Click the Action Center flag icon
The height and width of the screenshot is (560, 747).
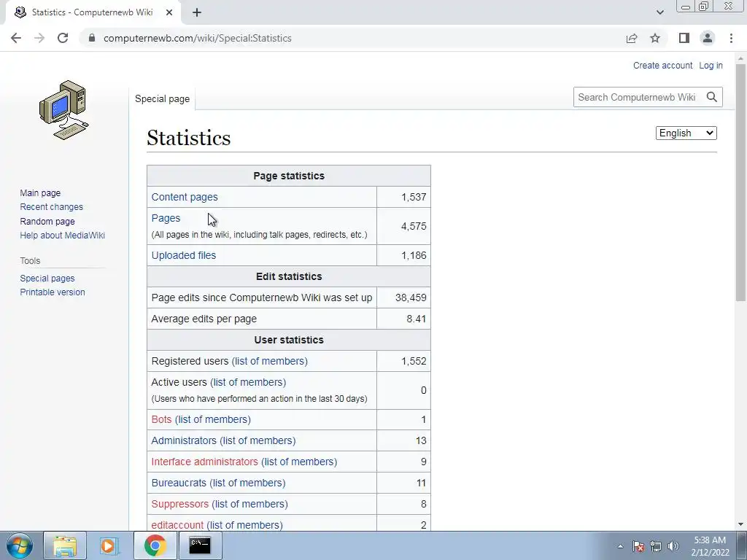(638, 546)
